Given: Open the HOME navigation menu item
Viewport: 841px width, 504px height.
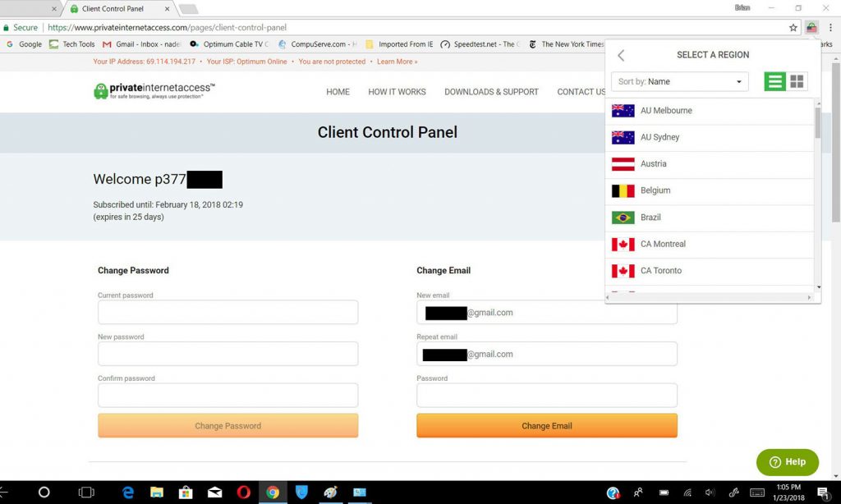Looking at the screenshot, I should (x=338, y=92).
